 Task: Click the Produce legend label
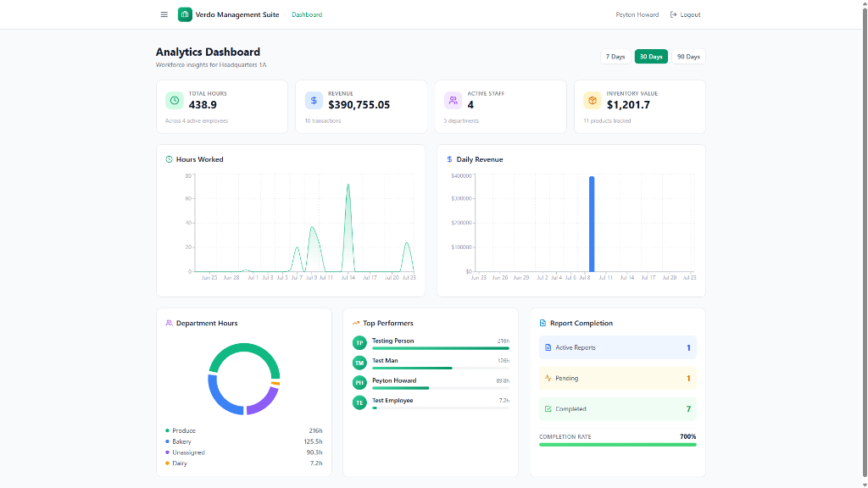(x=184, y=430)
